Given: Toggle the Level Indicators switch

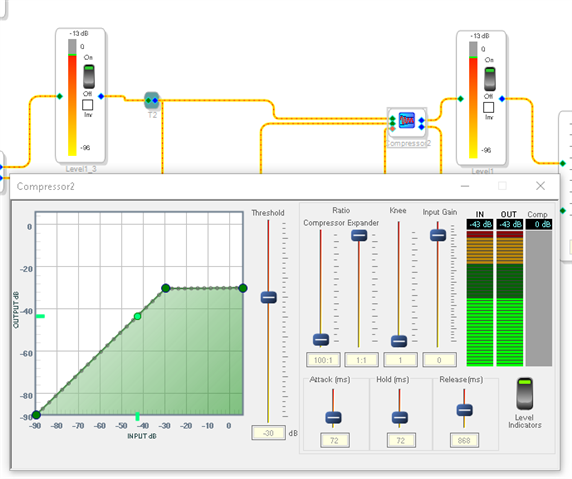Looking at the screenshot, I should click(525, 394).
